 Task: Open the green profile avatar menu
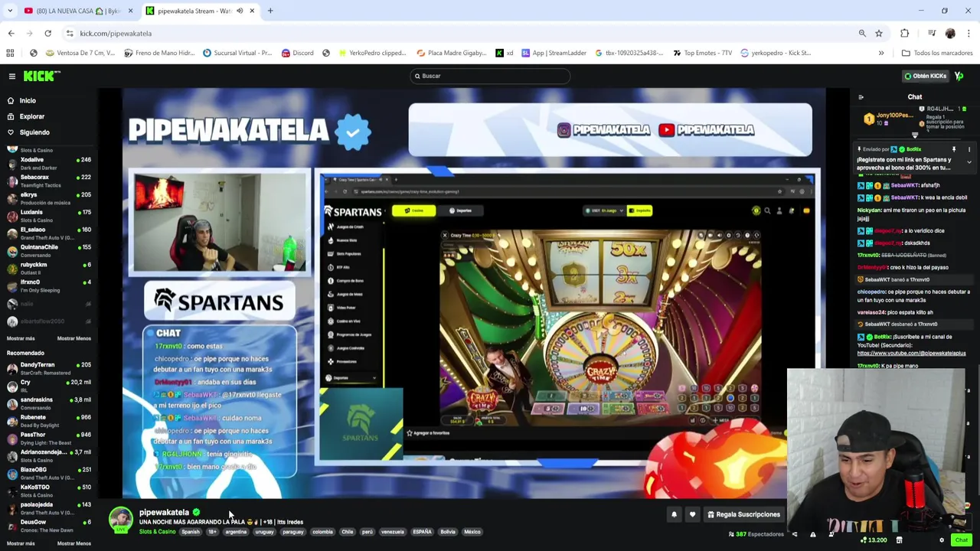(959, 76)
